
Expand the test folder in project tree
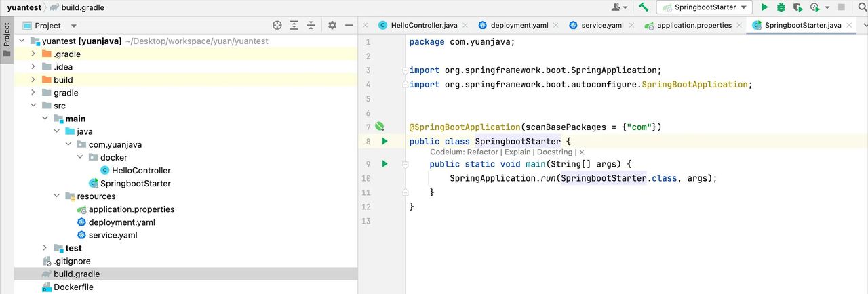click(45, 248)
